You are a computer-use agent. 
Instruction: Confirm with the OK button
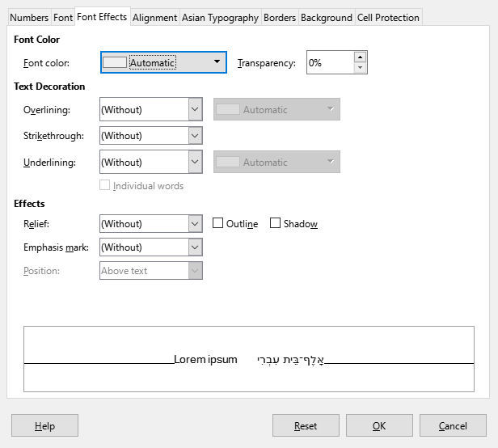tap(379, 425)
